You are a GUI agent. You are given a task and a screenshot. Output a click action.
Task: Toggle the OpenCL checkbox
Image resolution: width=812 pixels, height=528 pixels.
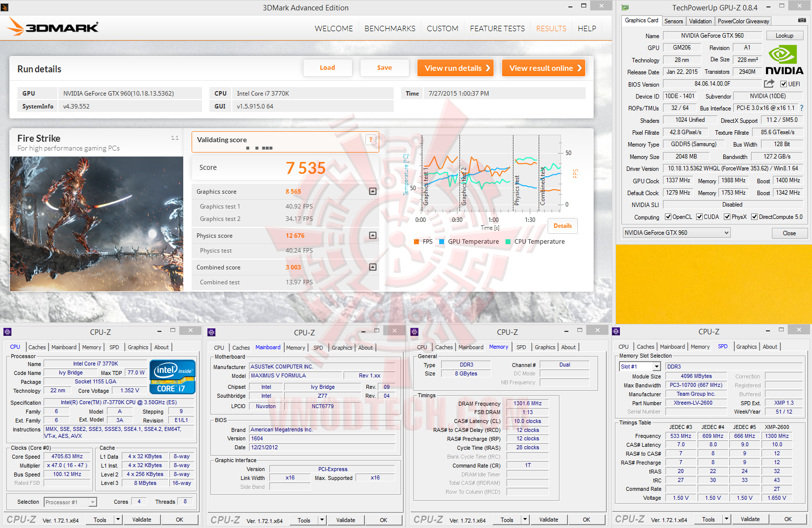coord(668,217)
